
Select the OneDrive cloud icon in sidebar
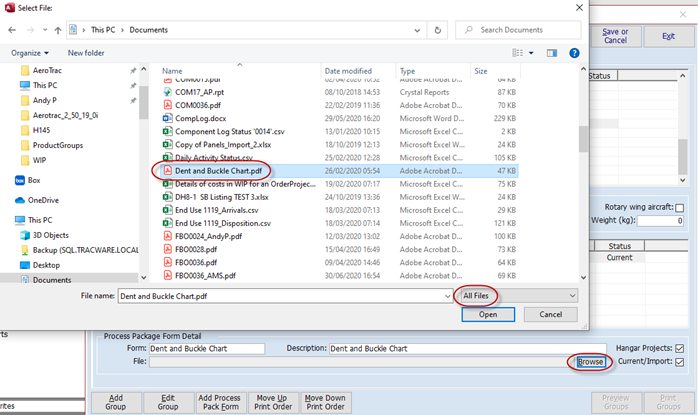(20, 200)
